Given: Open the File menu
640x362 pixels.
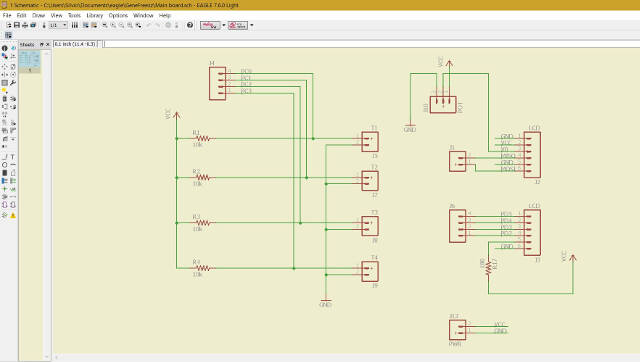Looking at the screenshot, I should 7,15.
